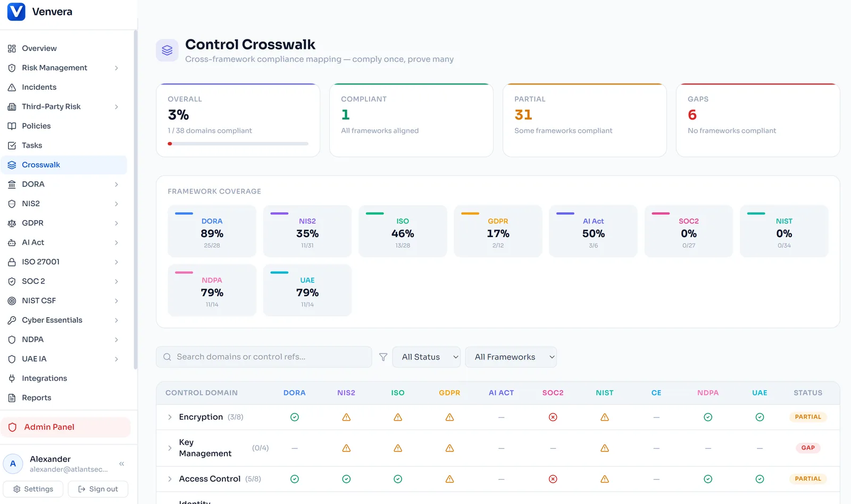This screenshot has height=504, width=851.
Task: Click the Tasks checklist icon
Action: [x=12, y=146]
